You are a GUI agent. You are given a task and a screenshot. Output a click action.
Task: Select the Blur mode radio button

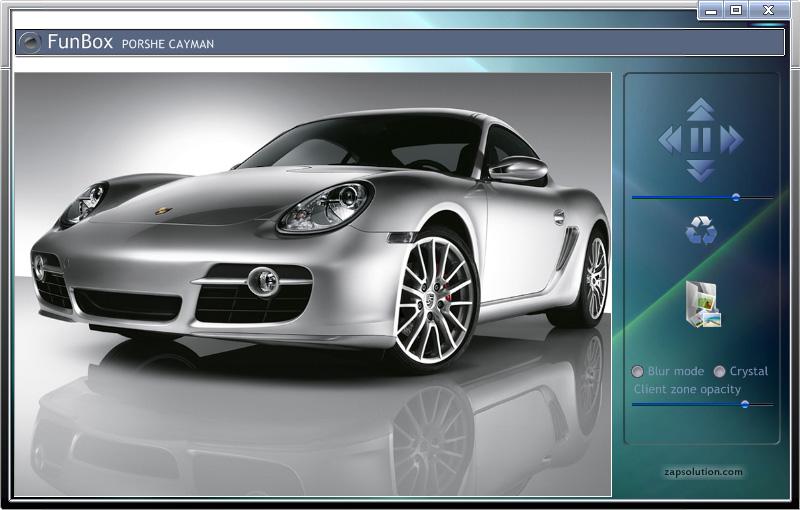[x=637, y=371]
